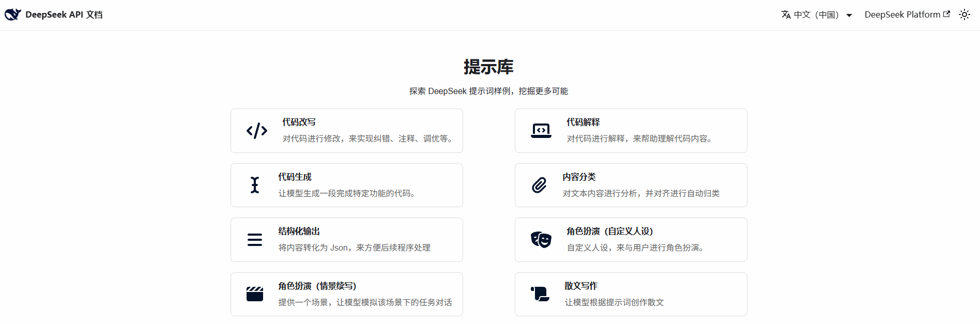Click the external link icon beside DeepSeek Platform
This screenshot has height=324, width=980.
point(946,14)
